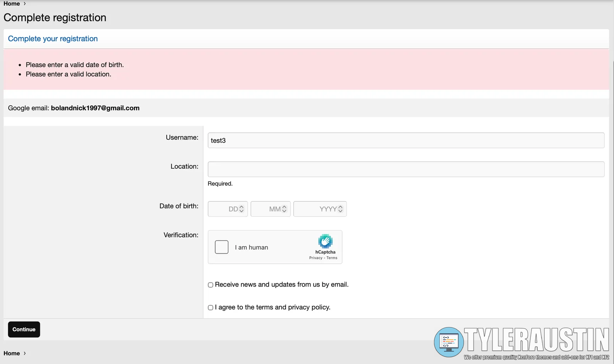Click the bolandnick1997@gmail.com email address
This screenshot has width=614, height=364.
[x=95, y=108]
